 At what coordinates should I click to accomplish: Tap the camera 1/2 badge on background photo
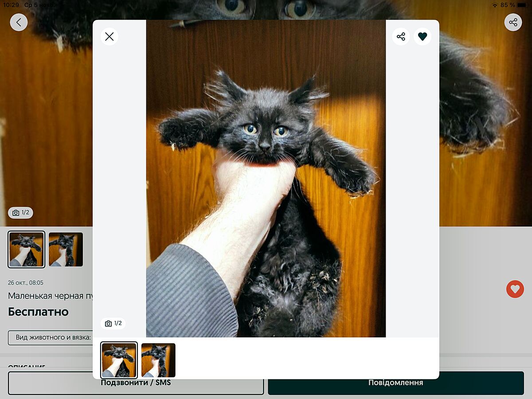(x=21, y=213)
